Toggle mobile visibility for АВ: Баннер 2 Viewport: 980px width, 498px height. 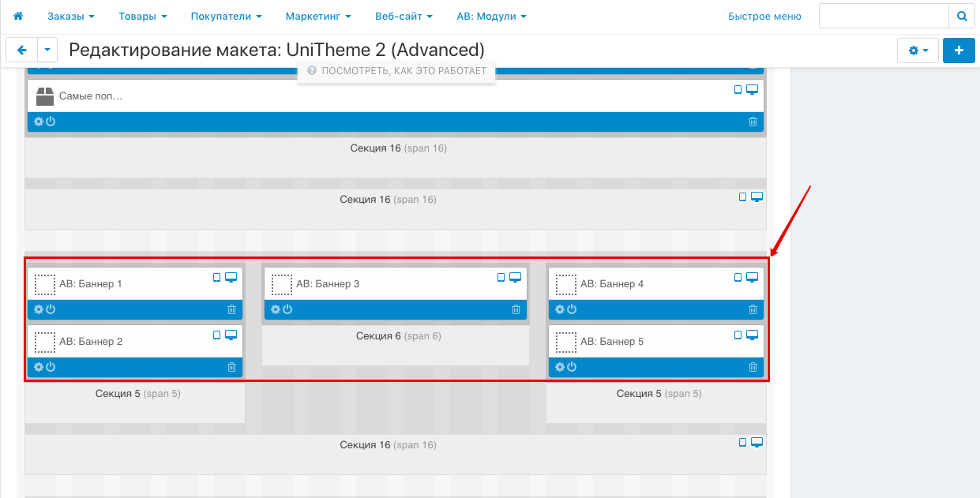point(217,335)
